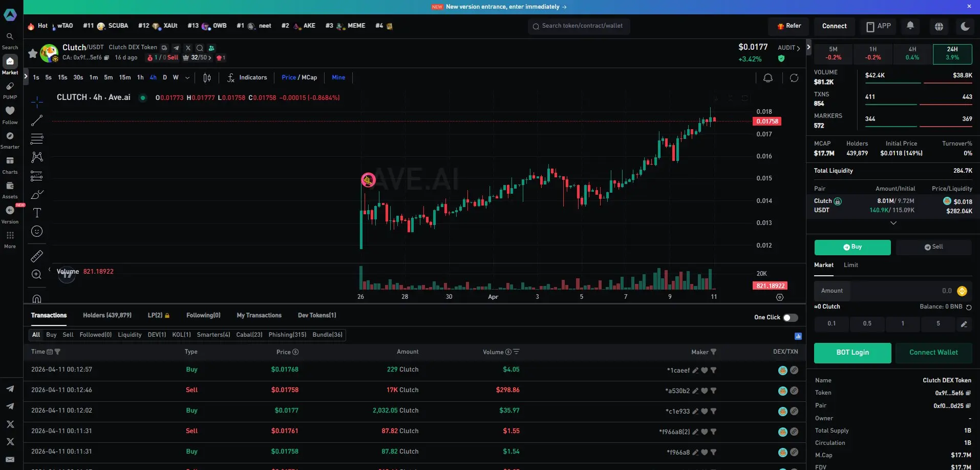
Task: Select the 24H stats period
Action: click(952, 53)
